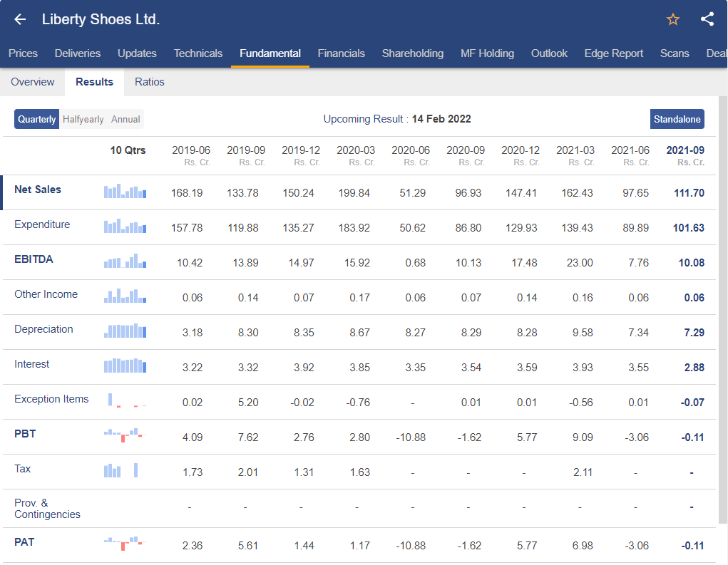Add Liberty Shoes to favorites with star

coord(673,19)
